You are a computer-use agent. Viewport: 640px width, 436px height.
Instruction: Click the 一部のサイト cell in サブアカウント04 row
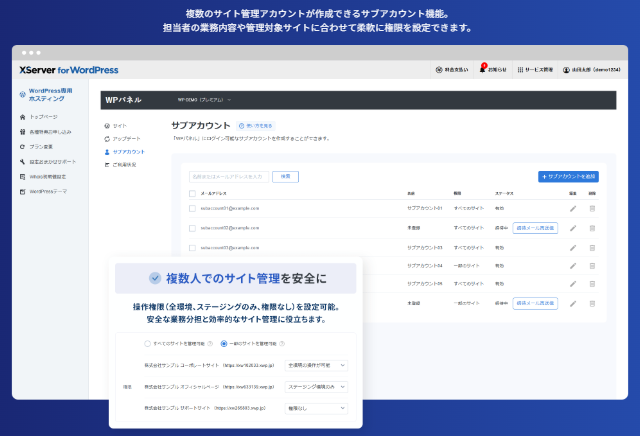(x=467, y=266)
